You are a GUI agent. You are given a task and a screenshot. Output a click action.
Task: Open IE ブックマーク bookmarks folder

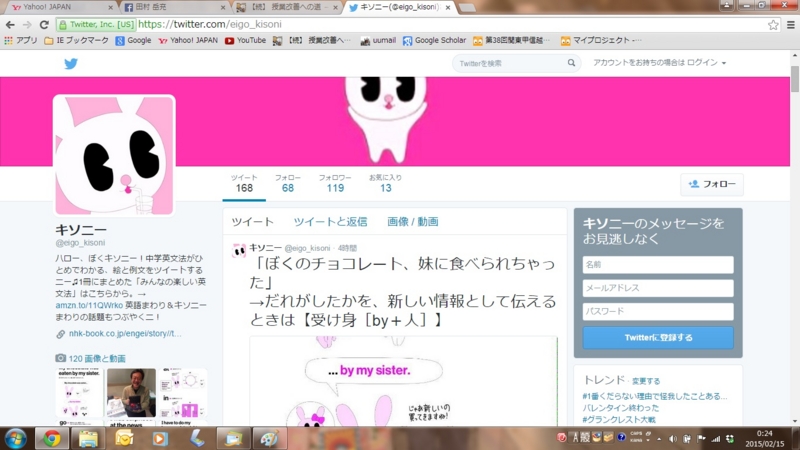[x=77, y=40]
